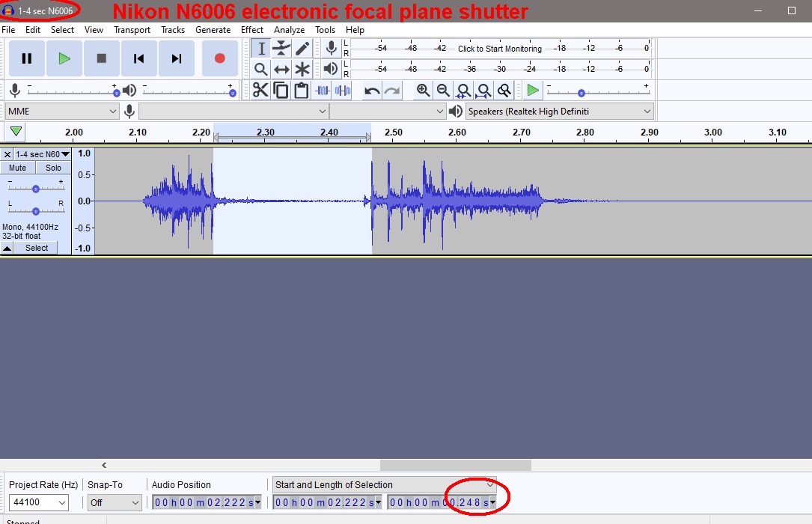Open the Generate menu
This screenshot has width=812, height=524.
213,30
